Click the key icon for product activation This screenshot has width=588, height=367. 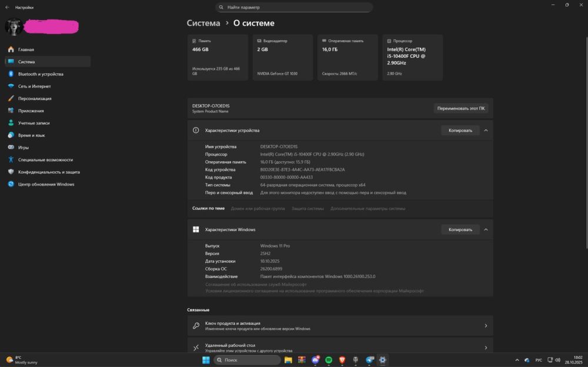tap(196, 326)
